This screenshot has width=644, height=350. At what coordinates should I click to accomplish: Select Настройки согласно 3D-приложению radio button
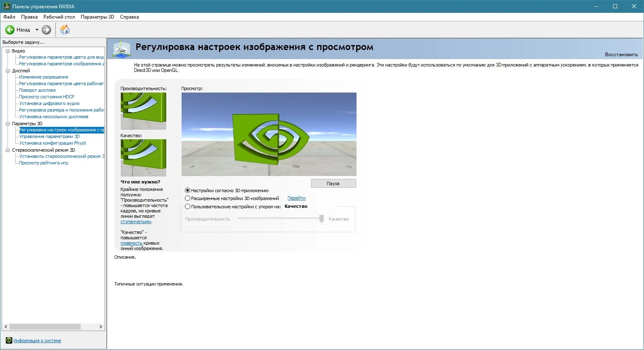(187, 190)
